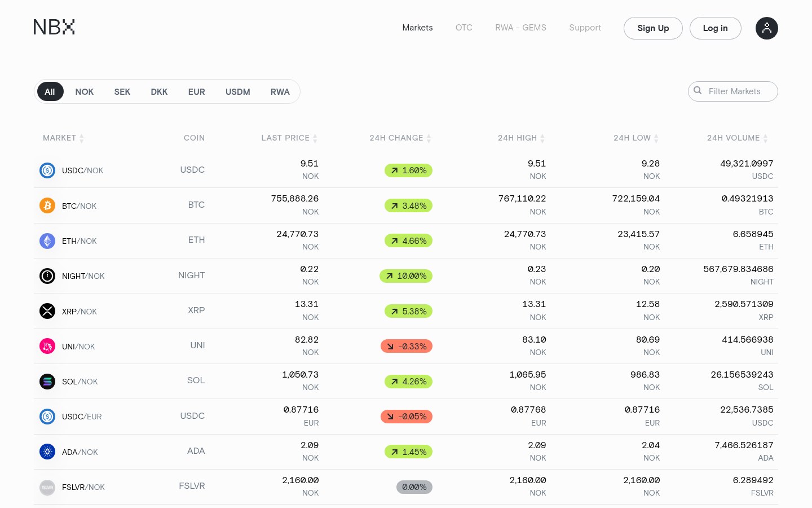This screenshot has width=812, height=508.
Task: Click the 3.48% change badge for BTC
Action: coord(408,205)
